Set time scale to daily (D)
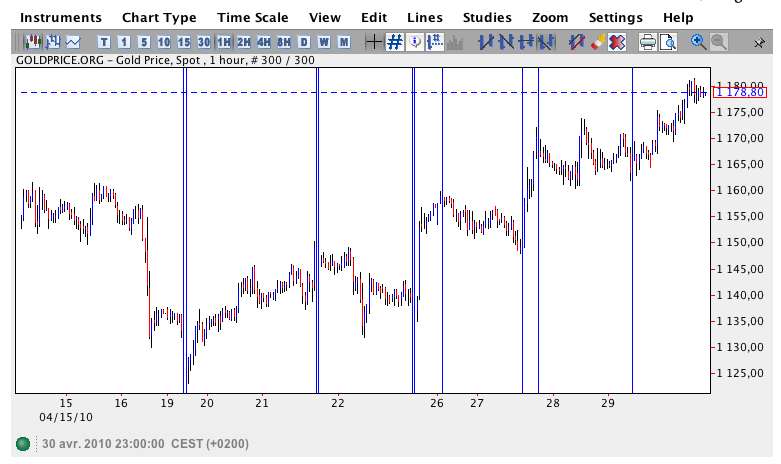Screen dimensions: 781x464 [x=304, y=42]
